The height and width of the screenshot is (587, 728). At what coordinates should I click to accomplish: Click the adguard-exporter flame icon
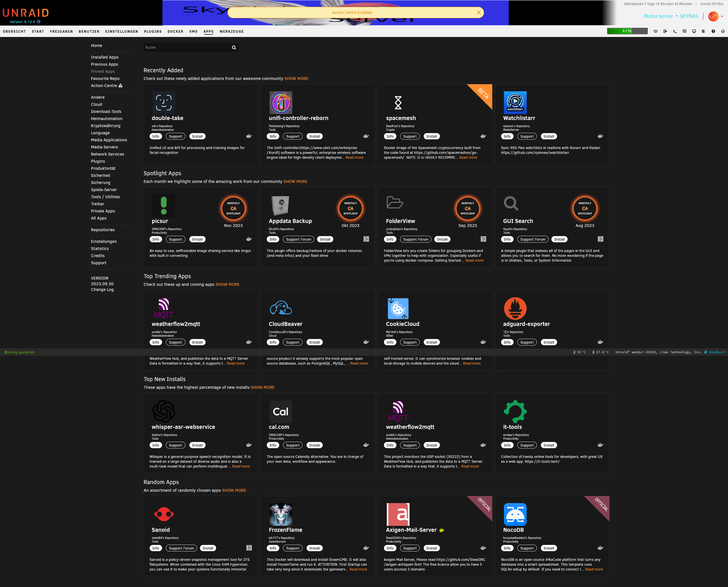pyautogui.click(x=515, y=309)
